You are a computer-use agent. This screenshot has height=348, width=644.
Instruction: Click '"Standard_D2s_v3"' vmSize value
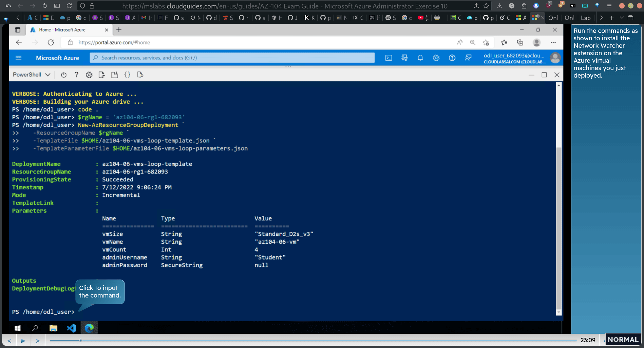(284, 234)
